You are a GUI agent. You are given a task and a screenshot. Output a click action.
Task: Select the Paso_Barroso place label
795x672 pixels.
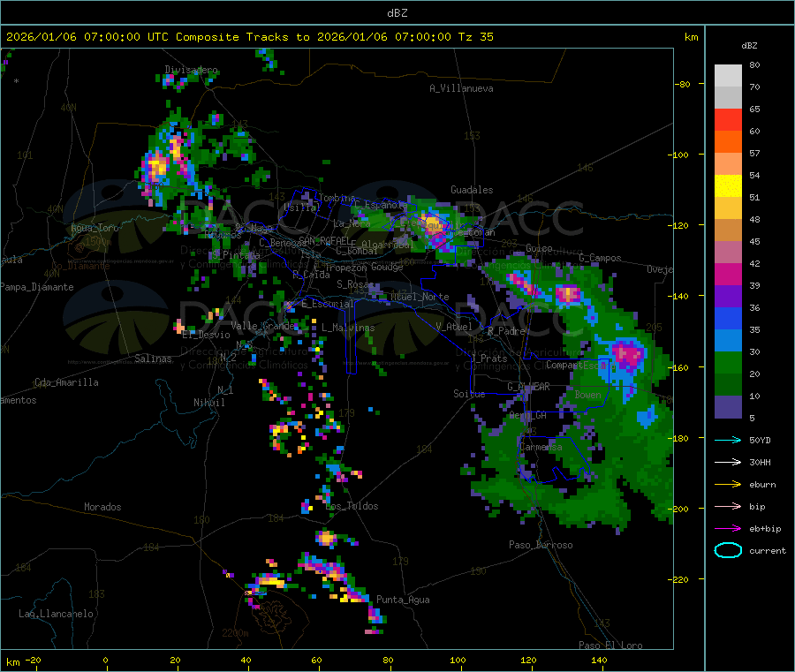(541, 545)
